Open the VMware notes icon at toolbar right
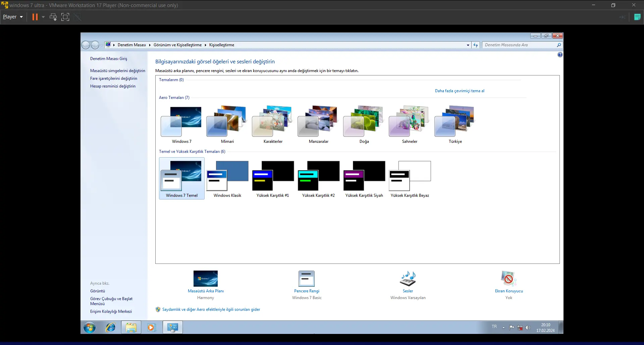This screenshot has width=644, height=345. pos(637,17)
